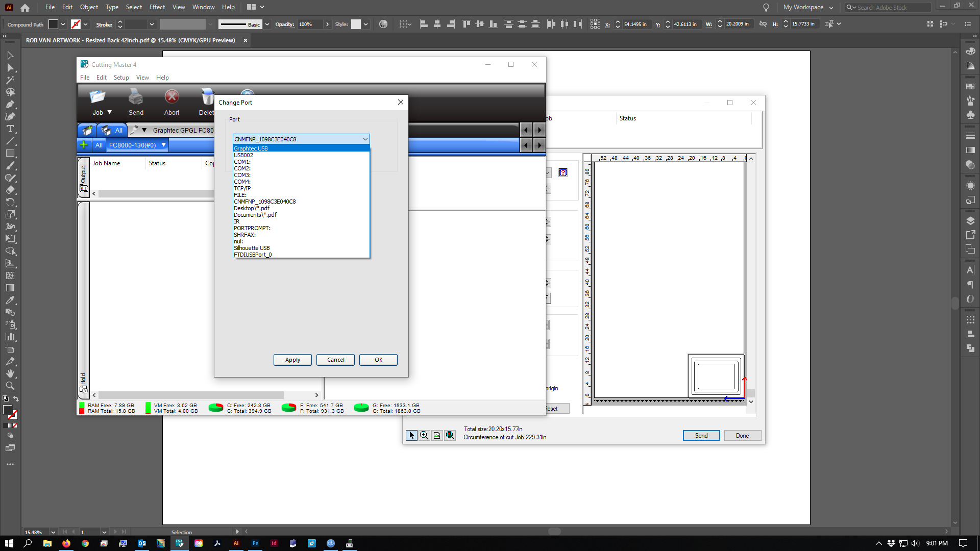980x551 pixels.
Task: Click Apply in Change Port dialog
Action: 292,360
